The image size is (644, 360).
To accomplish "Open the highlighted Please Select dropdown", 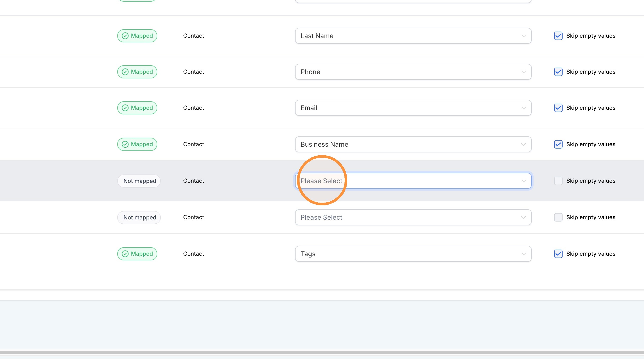I will click(x=413, y=181).
